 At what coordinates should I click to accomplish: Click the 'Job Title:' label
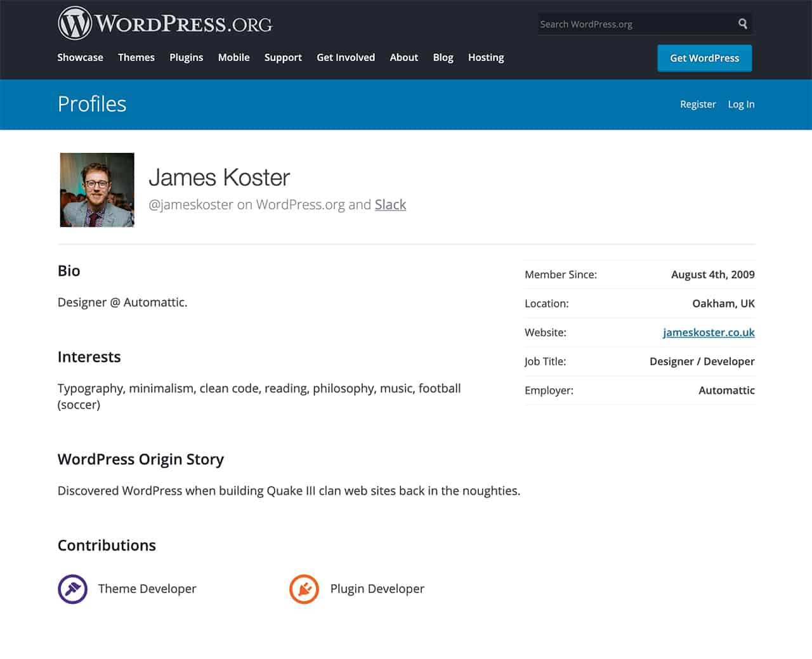coord(546,362)
